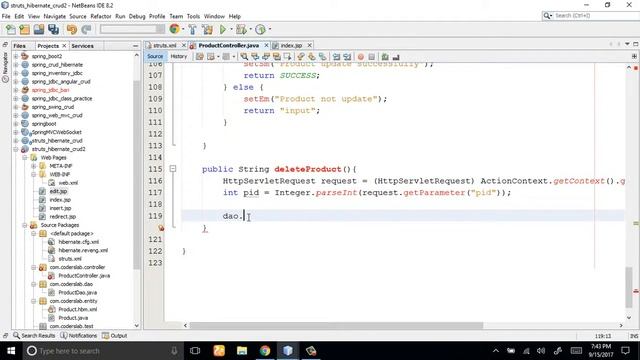Click the editor vertical scrollbar thumb
This screenshot has height=360, width=640.
coord(629,287)
